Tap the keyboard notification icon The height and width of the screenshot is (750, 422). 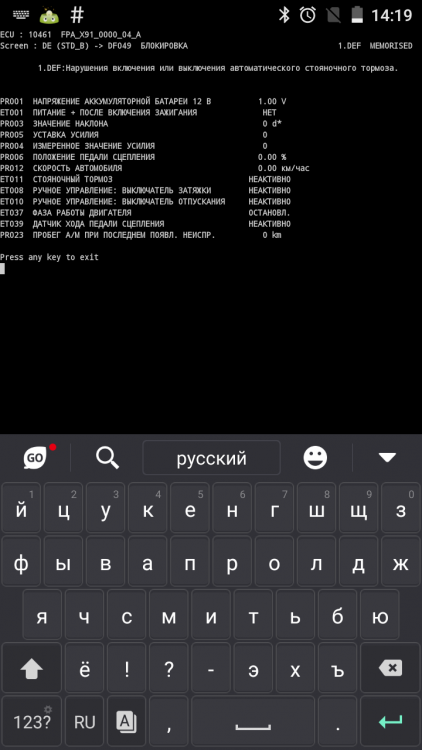21,15
